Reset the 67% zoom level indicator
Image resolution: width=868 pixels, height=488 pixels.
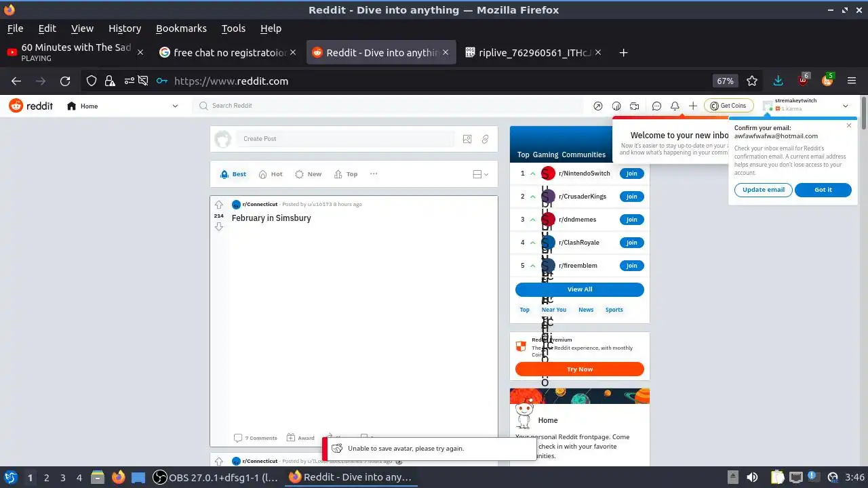[725, 81]
